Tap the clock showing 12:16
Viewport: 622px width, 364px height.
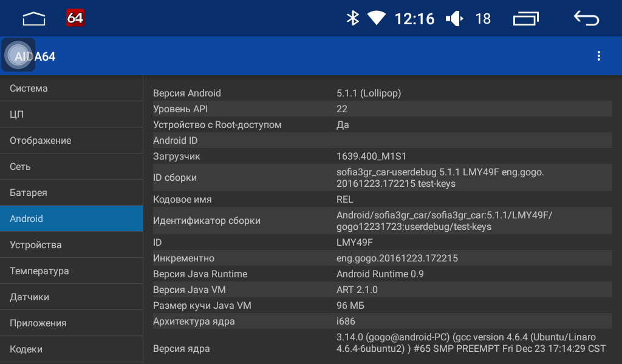[414, 19]
